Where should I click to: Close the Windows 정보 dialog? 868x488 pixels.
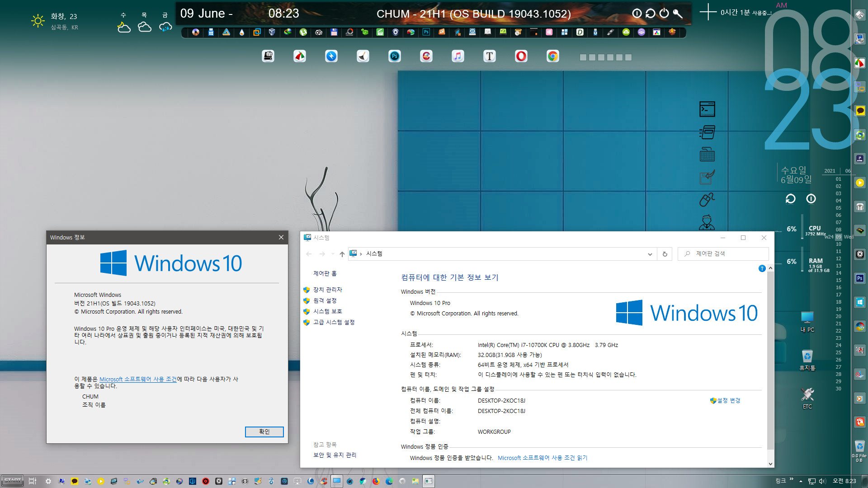pos(281,237)
